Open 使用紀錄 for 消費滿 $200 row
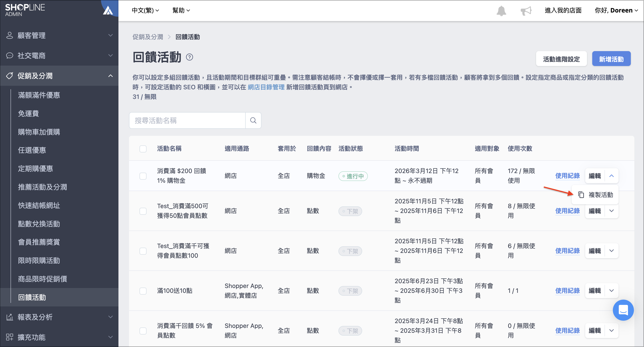Screen dimensions: 644x347 pos(567,176)
